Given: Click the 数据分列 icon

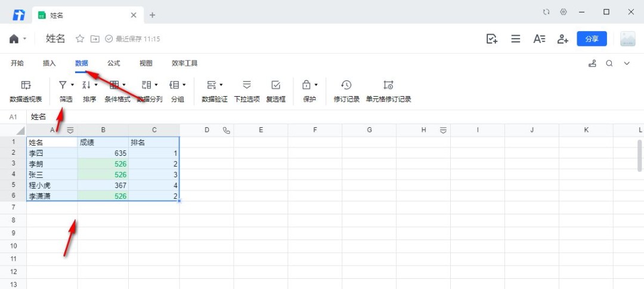Looking at the screenshot, I should [x=147, y=85].
